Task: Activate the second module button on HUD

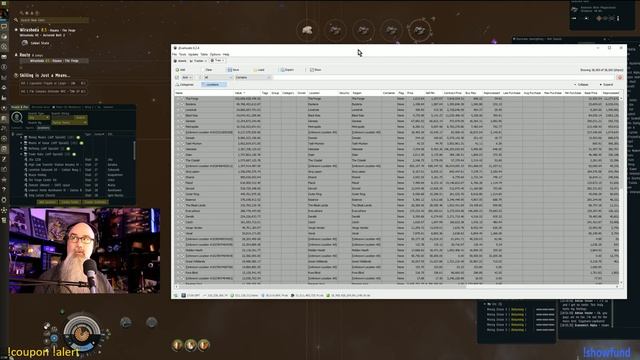Action: [191, 345]
